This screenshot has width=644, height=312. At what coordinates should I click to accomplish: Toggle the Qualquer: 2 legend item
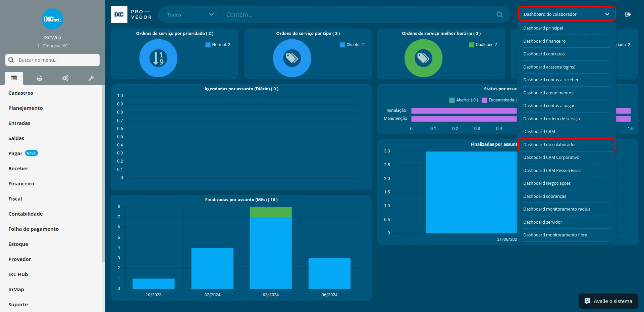point(483,45)
